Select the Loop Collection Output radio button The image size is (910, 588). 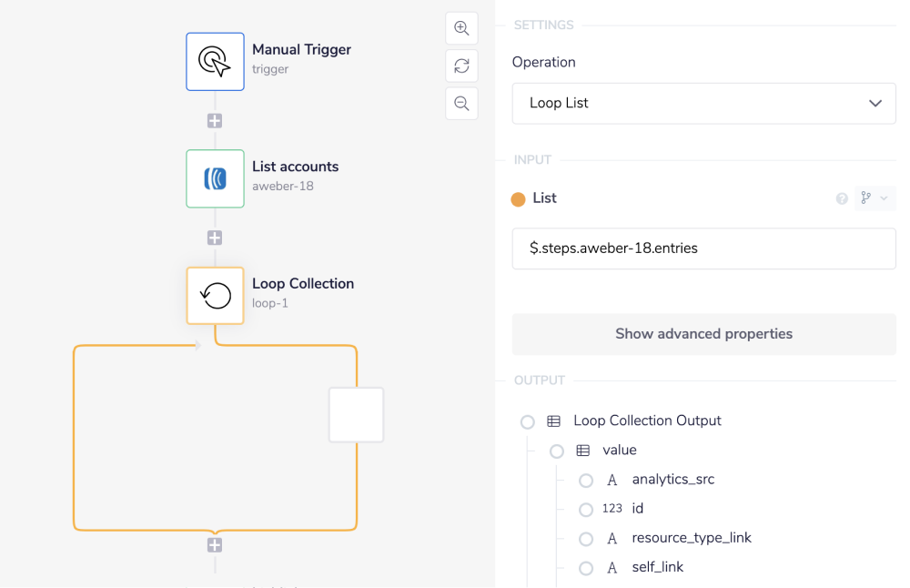click(x=528, y=421)
